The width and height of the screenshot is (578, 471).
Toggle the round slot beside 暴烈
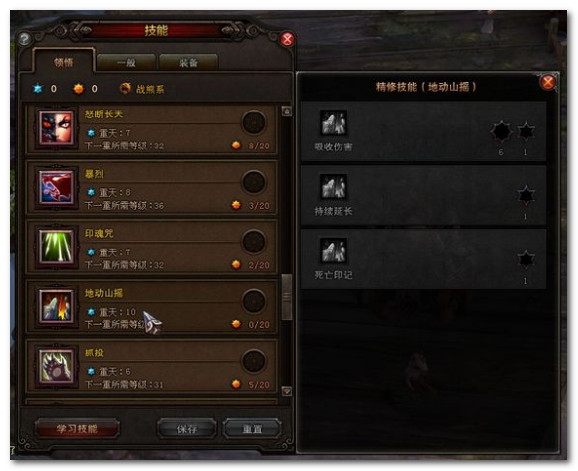[254, 182]
